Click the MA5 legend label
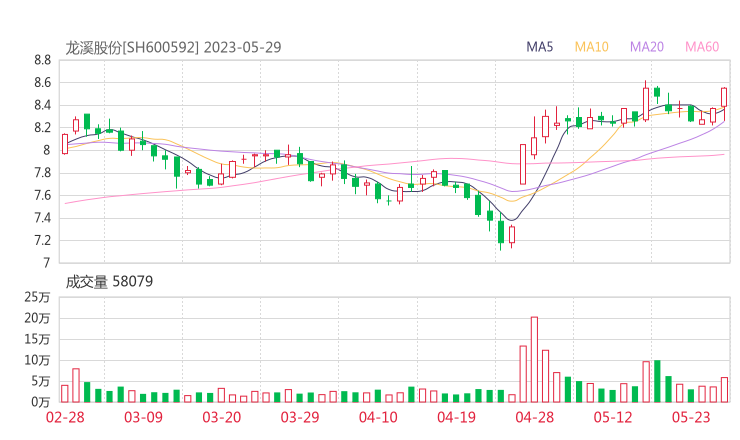740x440 pixels. (x=539, y=47)
